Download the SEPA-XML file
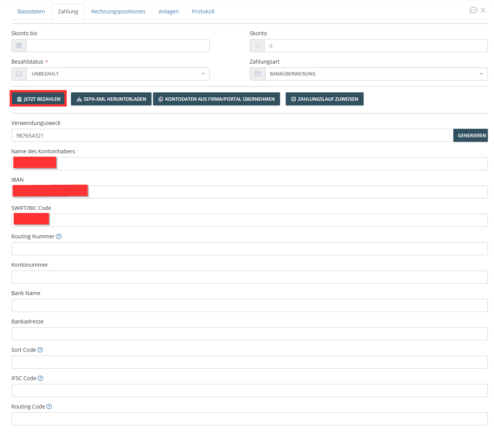 click(x=111, y=99)
